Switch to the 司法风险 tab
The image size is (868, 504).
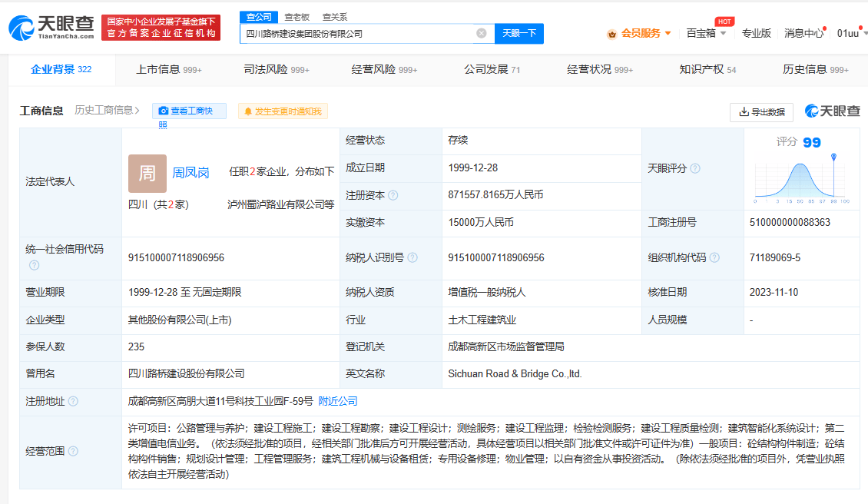(277, 69)
